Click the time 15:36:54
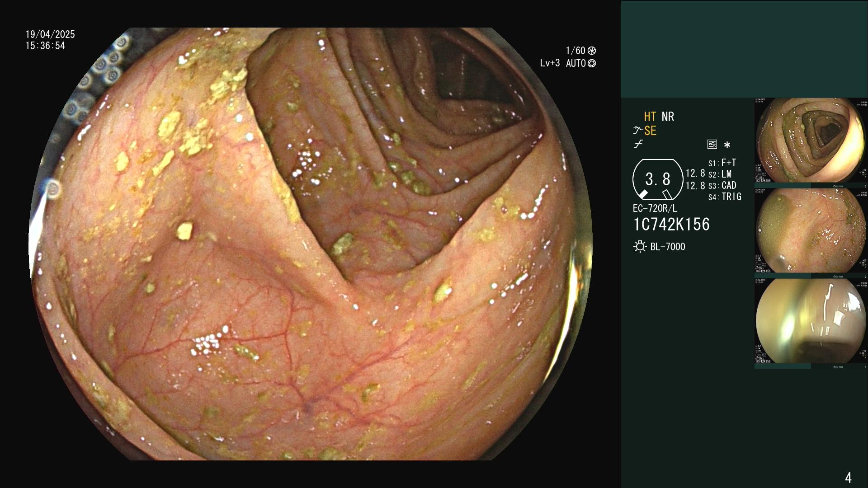Viewport: 868px width, 488px height. click(45, 46)
